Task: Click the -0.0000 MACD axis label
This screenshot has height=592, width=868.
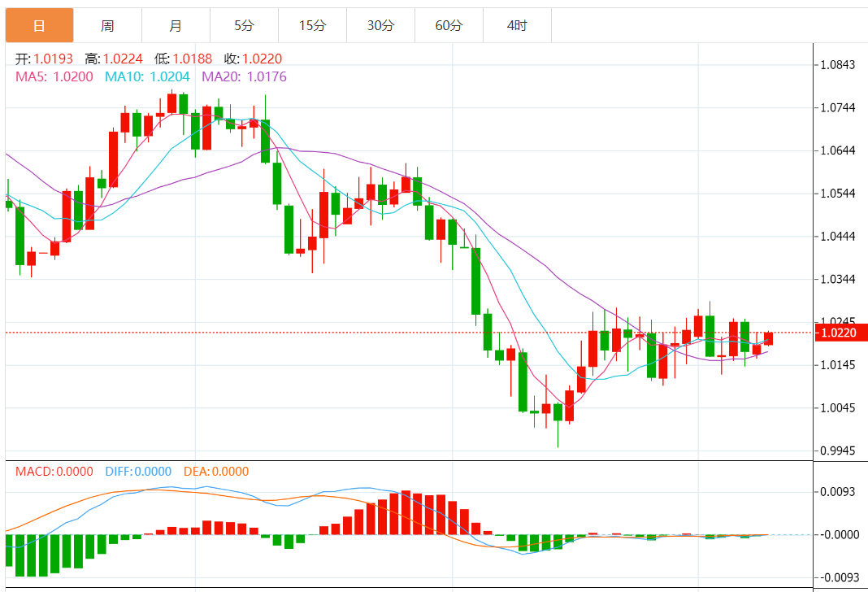Action: 840,535
